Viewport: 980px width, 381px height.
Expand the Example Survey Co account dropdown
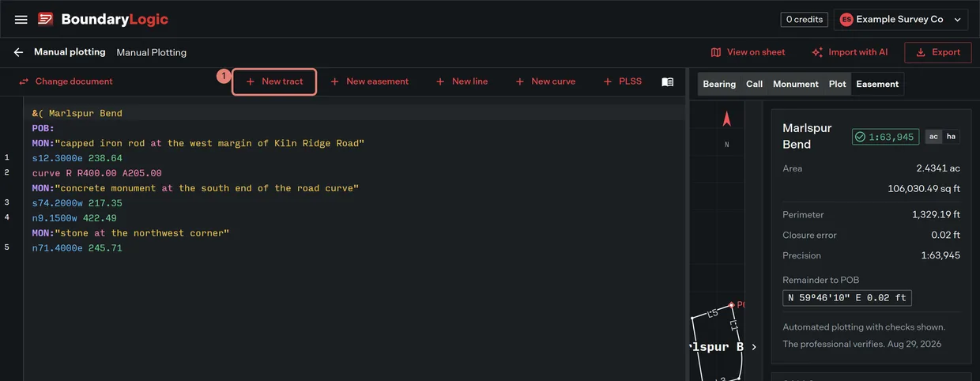pyautogui.click(x=901, y=20)
